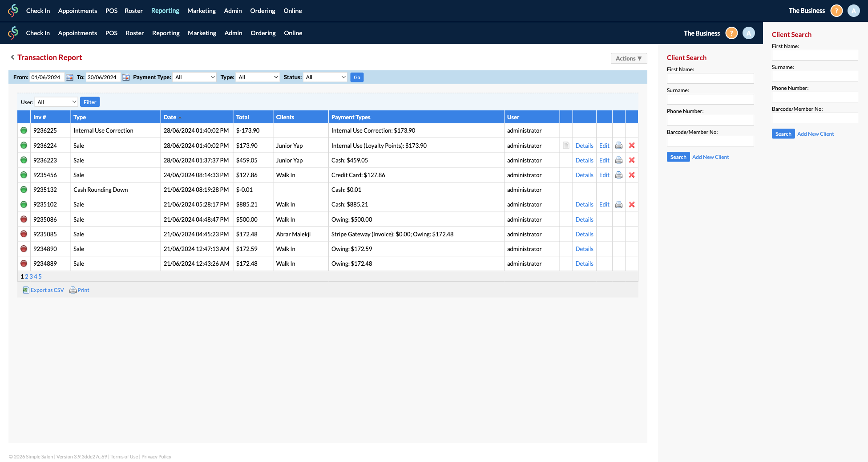Open the Payment Type dropdown
Image resolution: width=868 pixels, height=462 pixels.
tap(194, 77)
